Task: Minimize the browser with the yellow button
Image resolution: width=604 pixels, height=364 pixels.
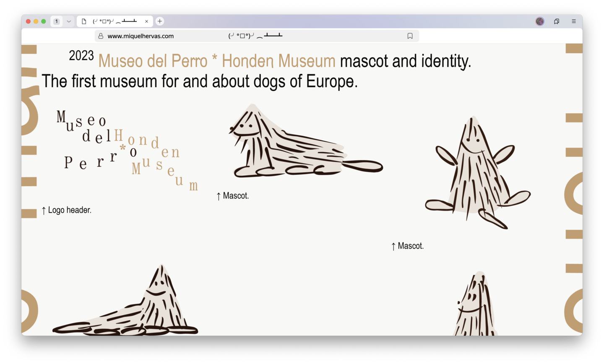Action: [36, 21]
